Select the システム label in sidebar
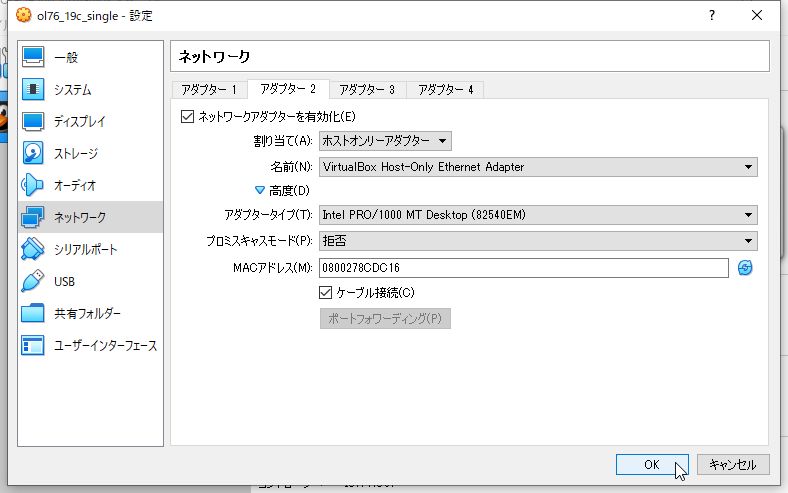Image resolution: width=788 pixels, height=493 pixels. coord(73,90)
